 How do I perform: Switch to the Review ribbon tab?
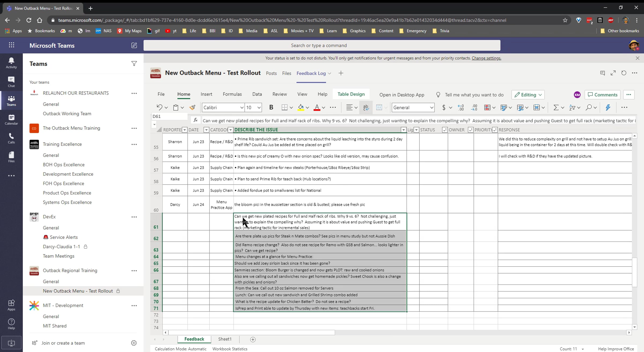(x=280, y=94)
